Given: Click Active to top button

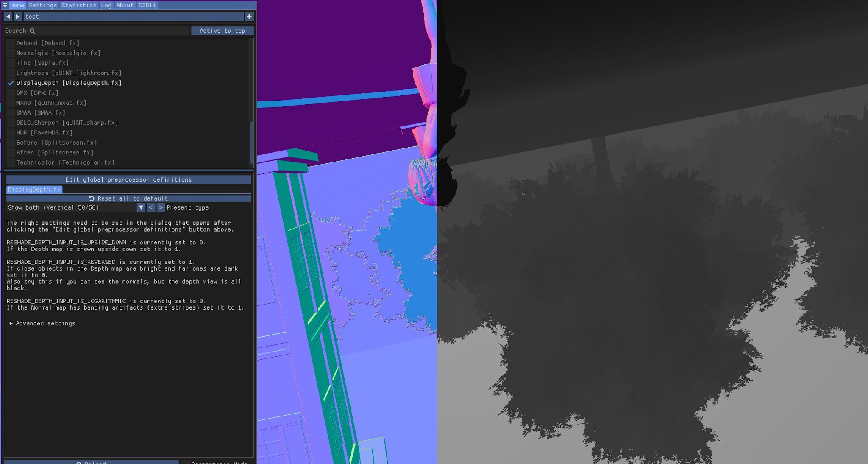Looking at the screenshot, I should point(222,31).
